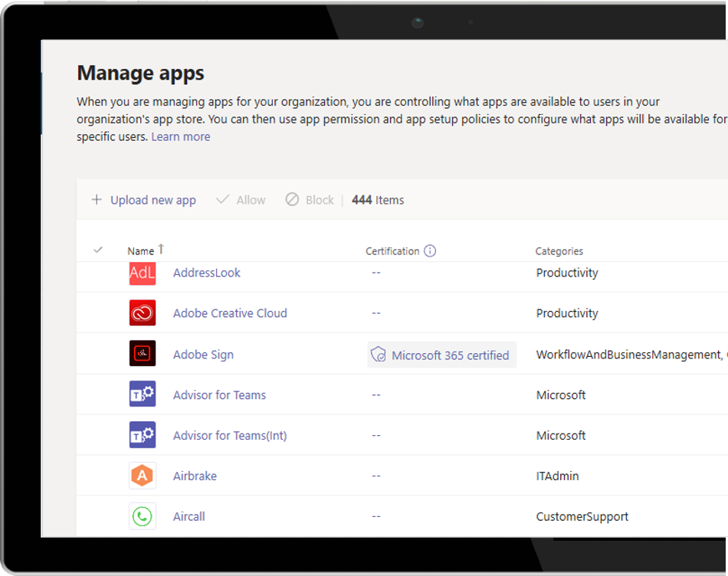Click the plus icon beside Upload new app

[x=97, y=200]
